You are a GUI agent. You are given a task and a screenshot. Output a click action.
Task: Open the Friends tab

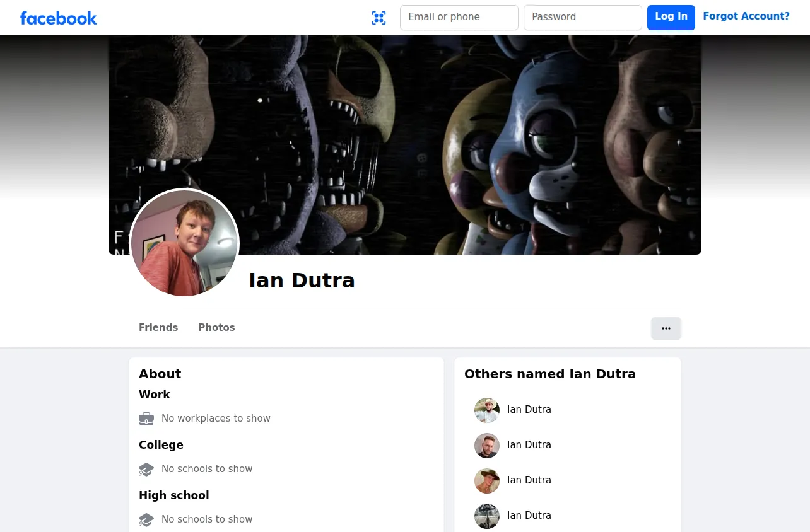158,328
